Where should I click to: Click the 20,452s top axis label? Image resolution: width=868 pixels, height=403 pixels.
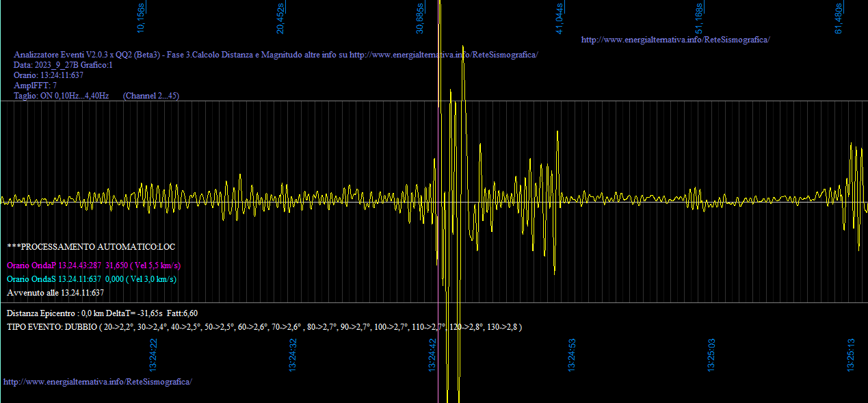pos(280,17)
